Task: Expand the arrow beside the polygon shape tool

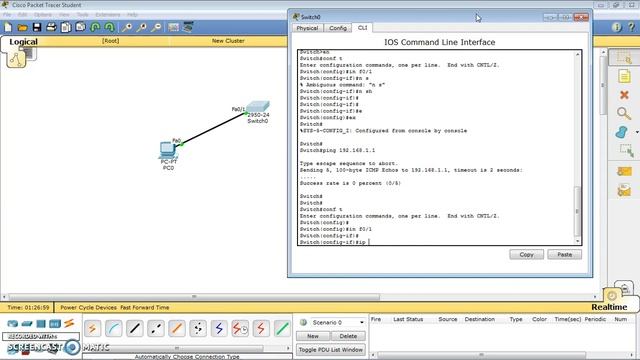Action: [x=637, y=132]
